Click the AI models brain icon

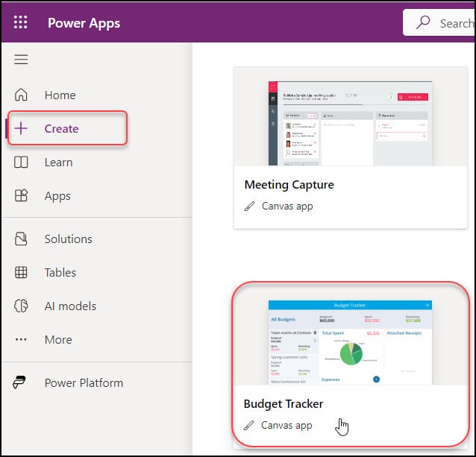click(x=21, y=306)
